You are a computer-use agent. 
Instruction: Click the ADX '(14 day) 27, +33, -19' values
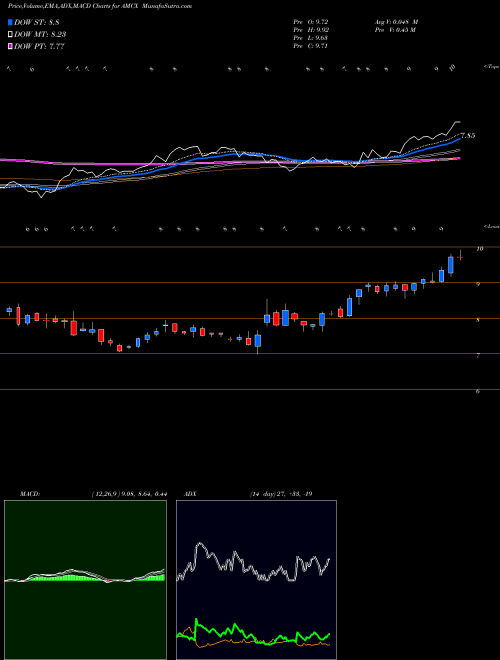click(281, 494)
